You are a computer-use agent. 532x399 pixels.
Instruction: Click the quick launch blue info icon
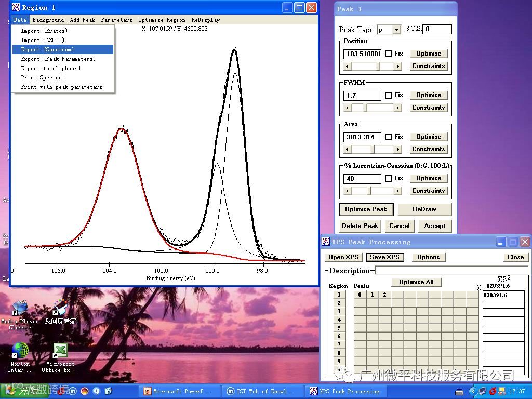pos(96,391)
